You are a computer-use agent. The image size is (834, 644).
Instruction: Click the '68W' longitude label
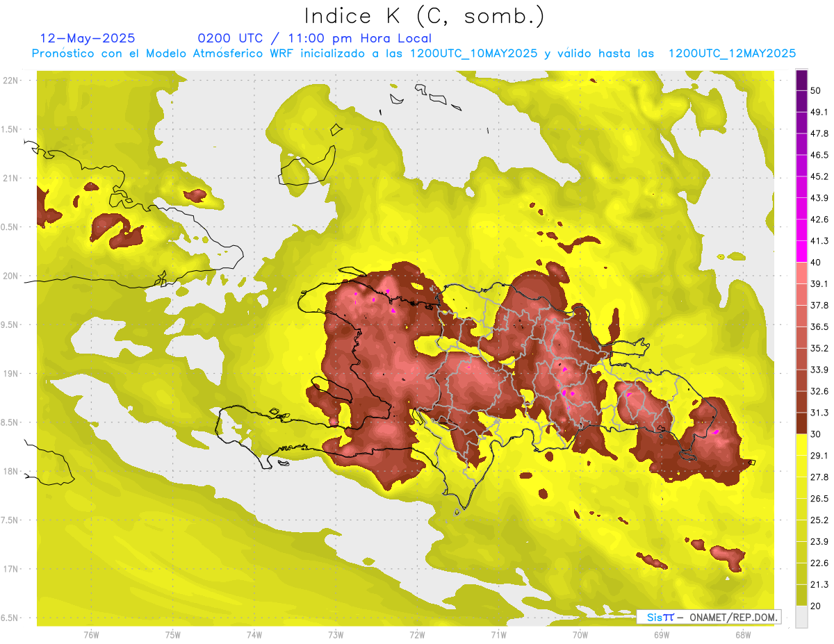coord(743,635)
